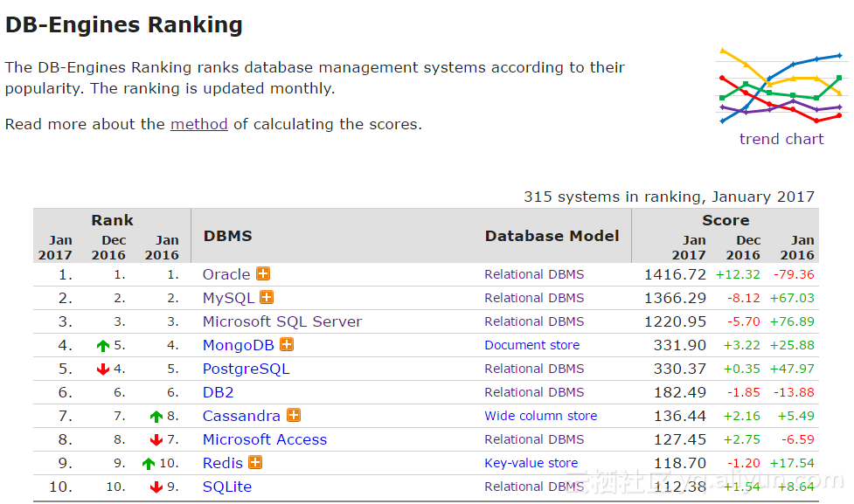
Task: Select the PostgreSQL score 330.37
Action: [680, 369]
